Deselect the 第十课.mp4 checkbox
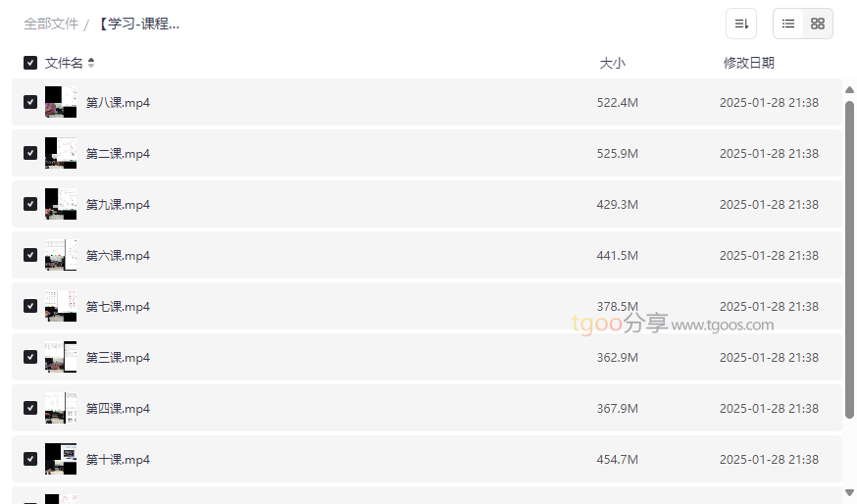Viewport: 857px width, 504px height. click(30, 459)
